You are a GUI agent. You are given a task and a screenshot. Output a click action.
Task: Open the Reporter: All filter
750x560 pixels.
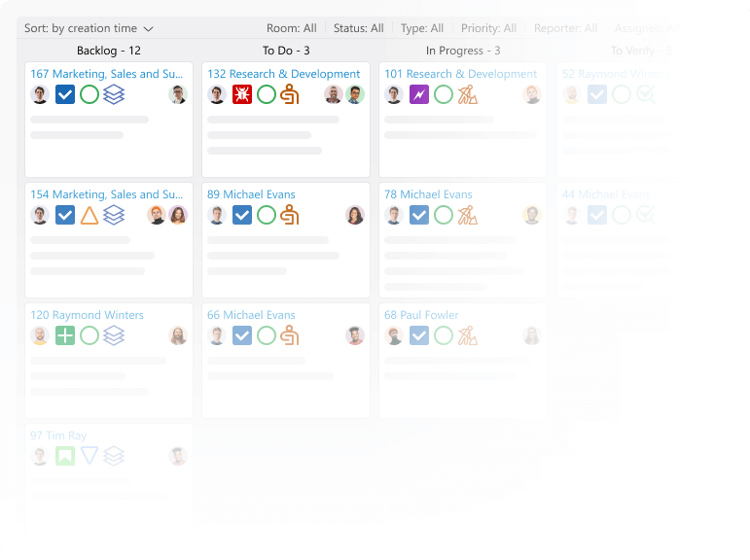pos(565,28)
